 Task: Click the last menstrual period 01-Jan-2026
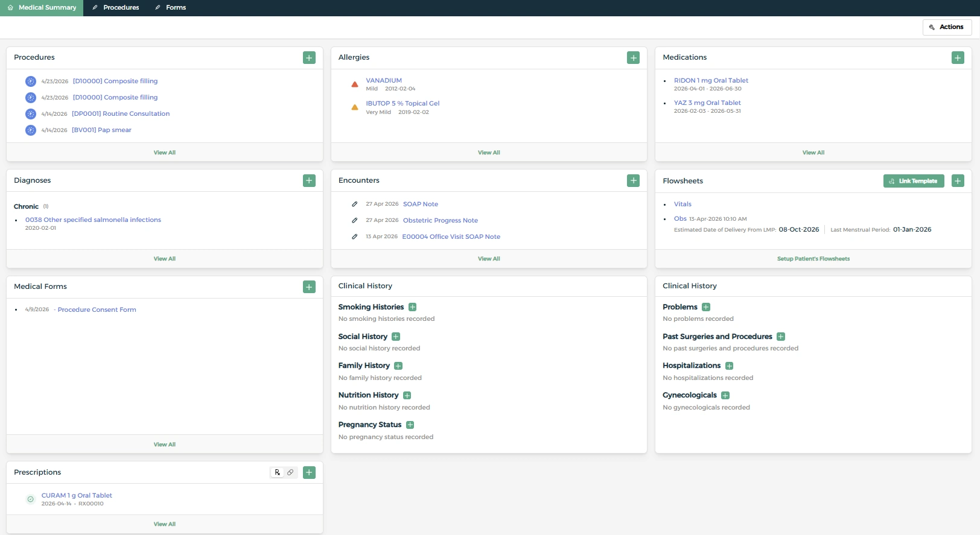[x=912, y=229]
